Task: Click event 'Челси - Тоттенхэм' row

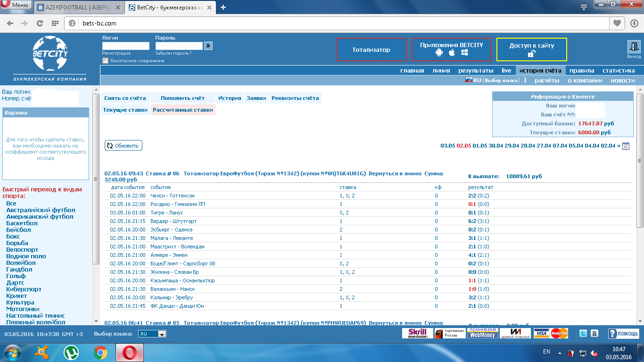Action: [x=368, y=196]
